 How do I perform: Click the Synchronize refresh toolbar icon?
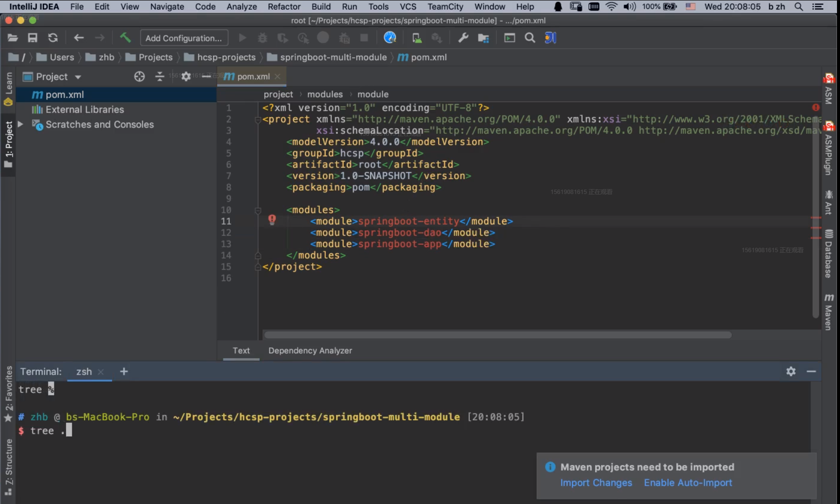[x=53, y=38]
